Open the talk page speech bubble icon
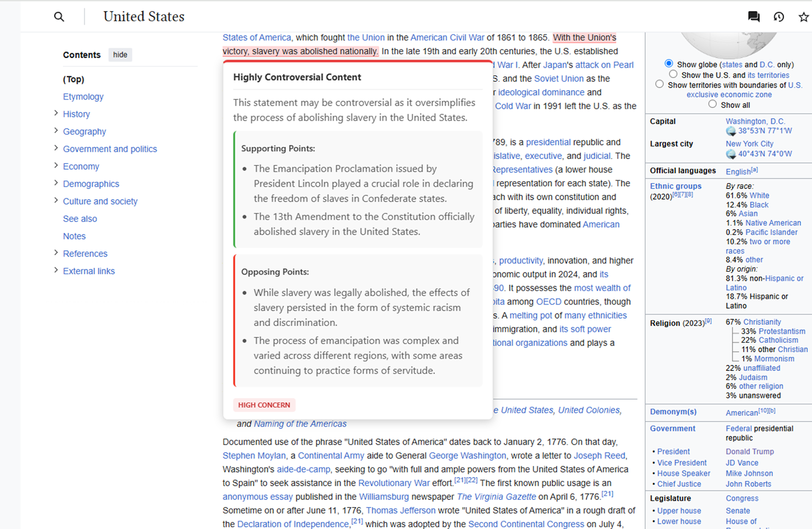The height and width of the screenshot is (529, 812). coord(754,17)
